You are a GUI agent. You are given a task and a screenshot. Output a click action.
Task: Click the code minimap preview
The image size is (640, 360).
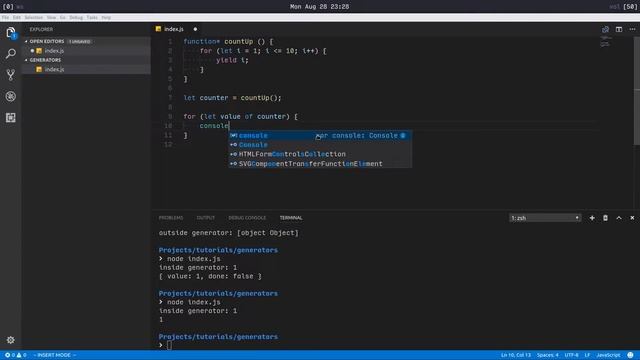pos(606,42)
